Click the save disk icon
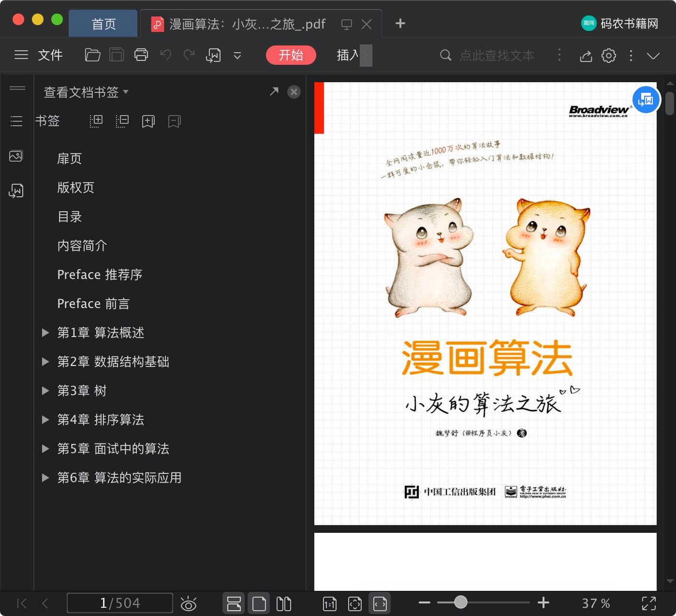 (x=117, y=55)
